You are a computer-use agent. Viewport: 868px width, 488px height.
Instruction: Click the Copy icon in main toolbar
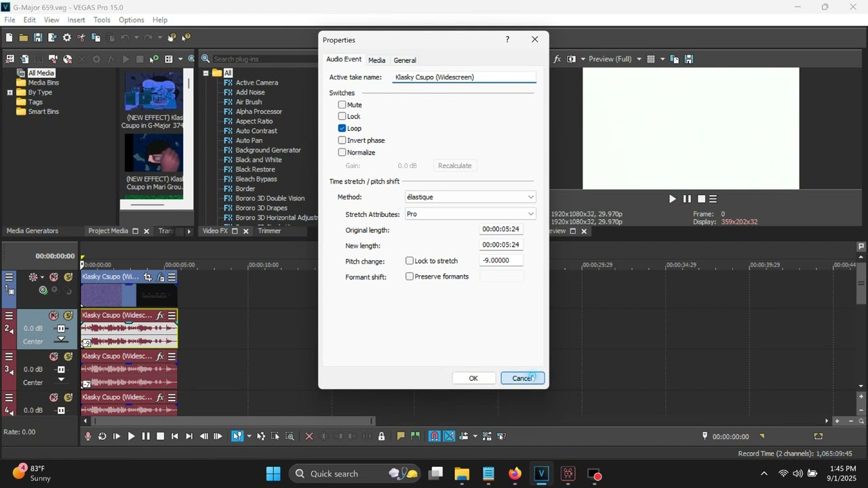click(96, 38)
